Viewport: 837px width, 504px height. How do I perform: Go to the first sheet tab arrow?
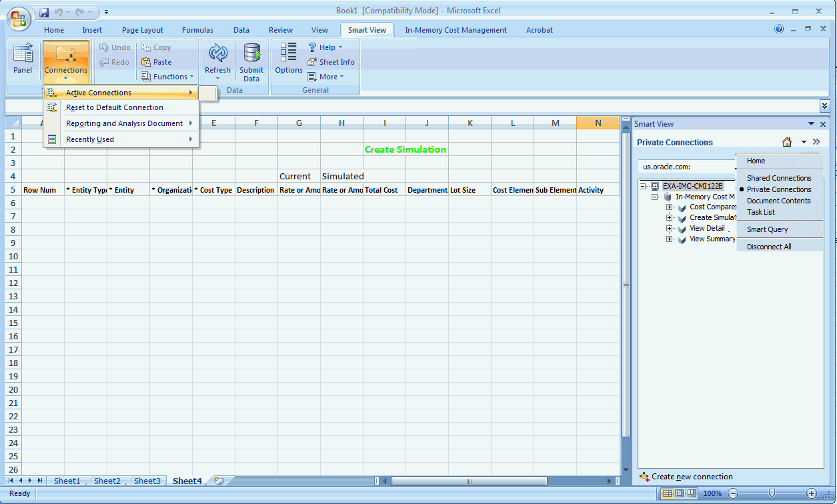pyautogui.click(x=11, y=481)
